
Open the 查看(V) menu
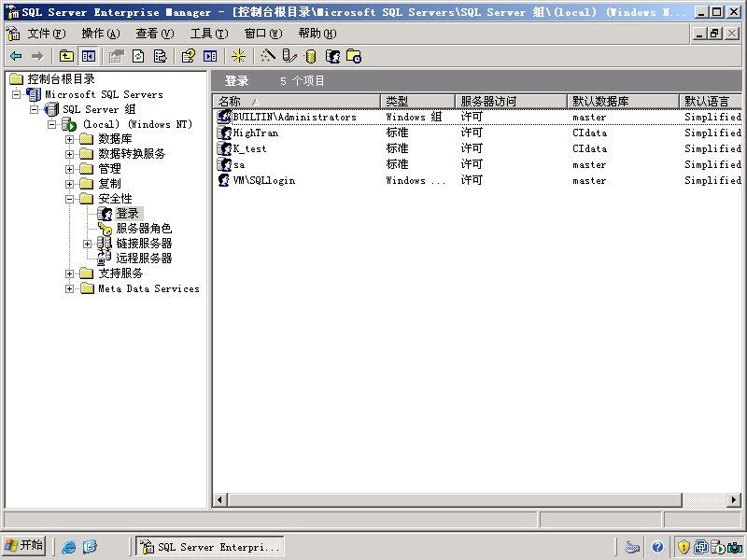(x=155, y=34)
